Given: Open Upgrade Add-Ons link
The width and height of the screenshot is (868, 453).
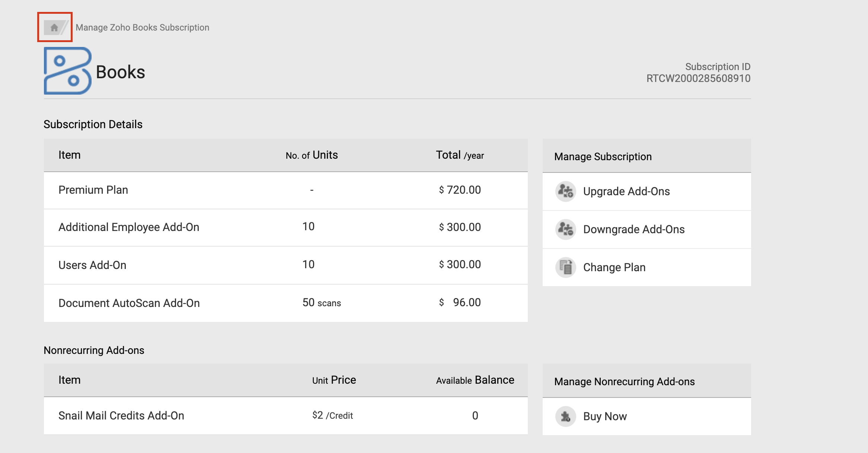Looking at the screenshot, I should [x=626, y=191].
